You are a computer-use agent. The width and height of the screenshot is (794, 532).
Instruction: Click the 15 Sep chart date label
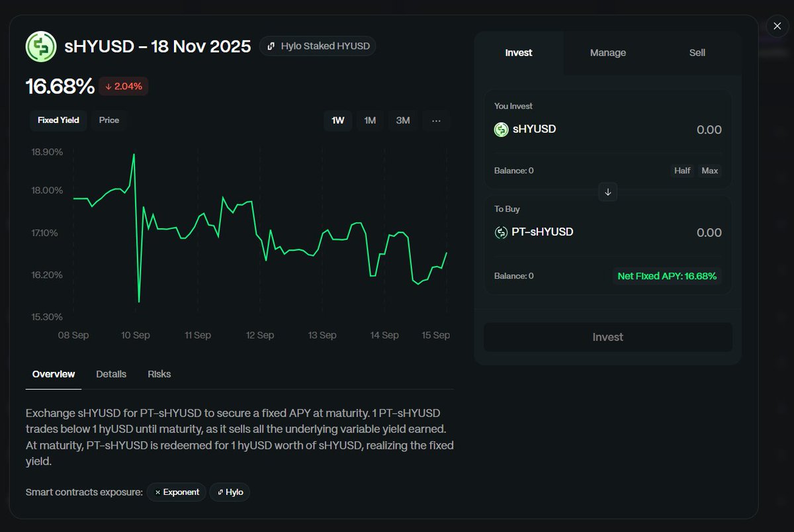click(x=436, y=335)
